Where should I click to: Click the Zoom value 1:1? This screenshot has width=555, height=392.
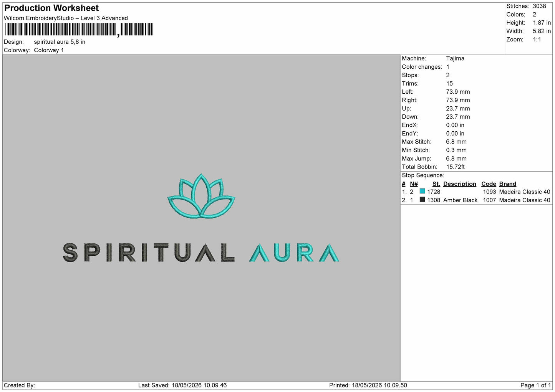pyautogui.click(x=537, y=40)
